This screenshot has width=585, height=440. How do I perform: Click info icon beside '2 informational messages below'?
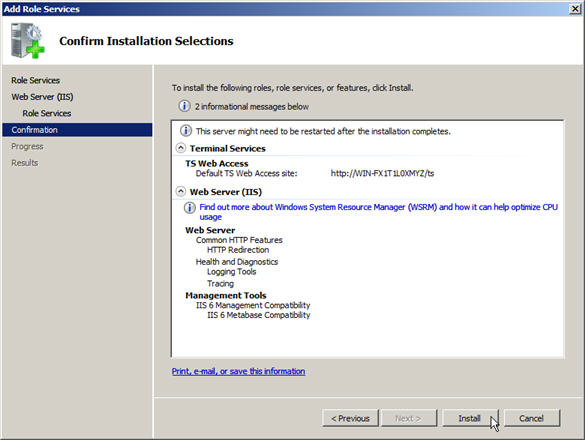(x=184, y=106)
